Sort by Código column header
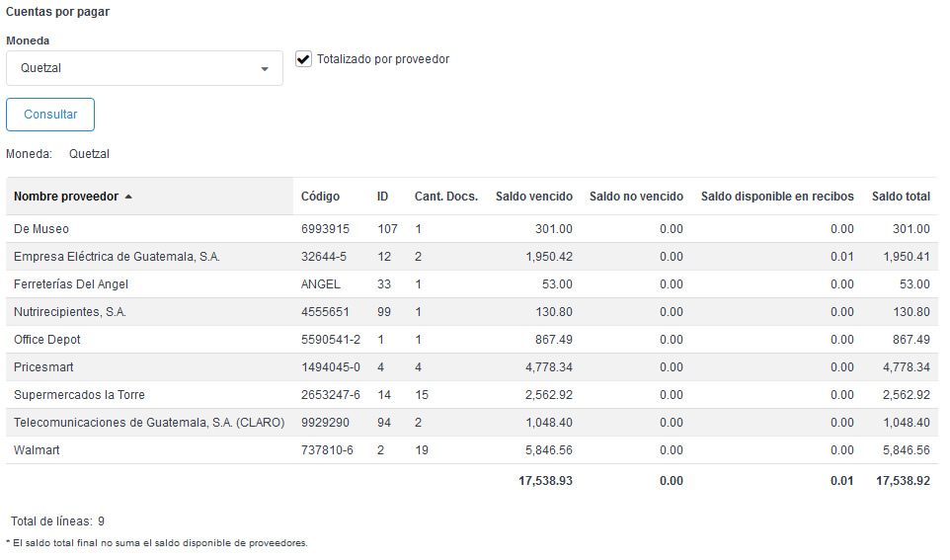Viewport: 950px width, 560px height. click(x=320, y=197)
